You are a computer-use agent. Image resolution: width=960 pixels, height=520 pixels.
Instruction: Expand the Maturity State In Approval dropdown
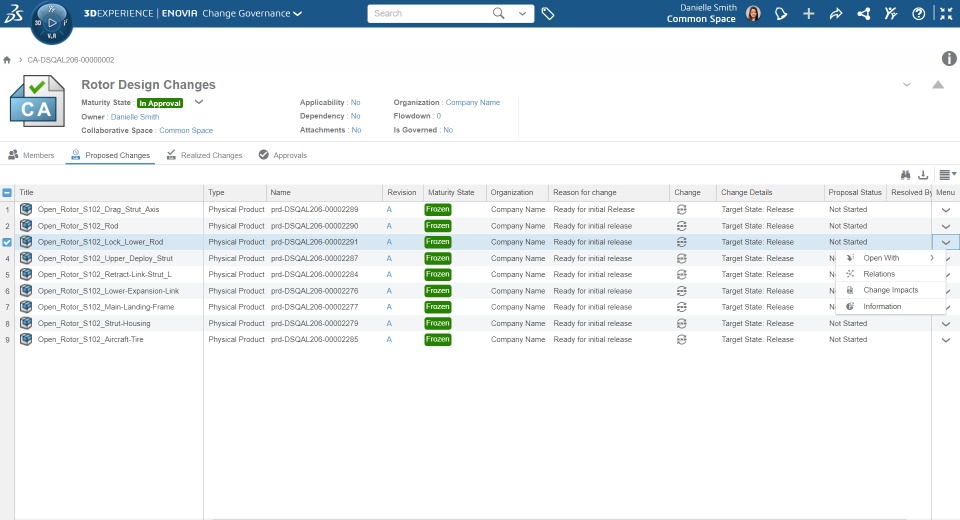coord(199,102)
